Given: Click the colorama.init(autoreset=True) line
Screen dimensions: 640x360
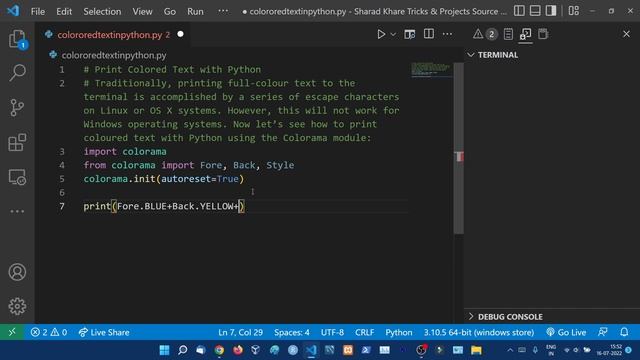Looking at the screenshot, I should coord(164,179).
